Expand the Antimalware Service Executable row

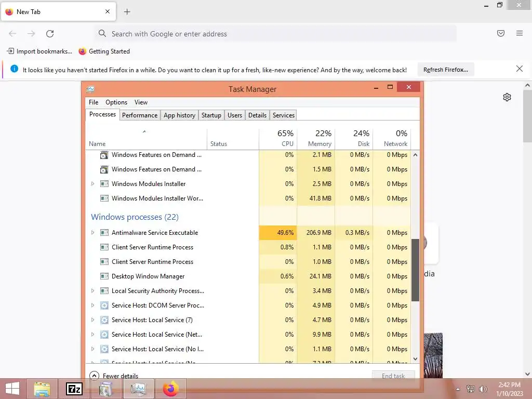[x=92, y=232]
